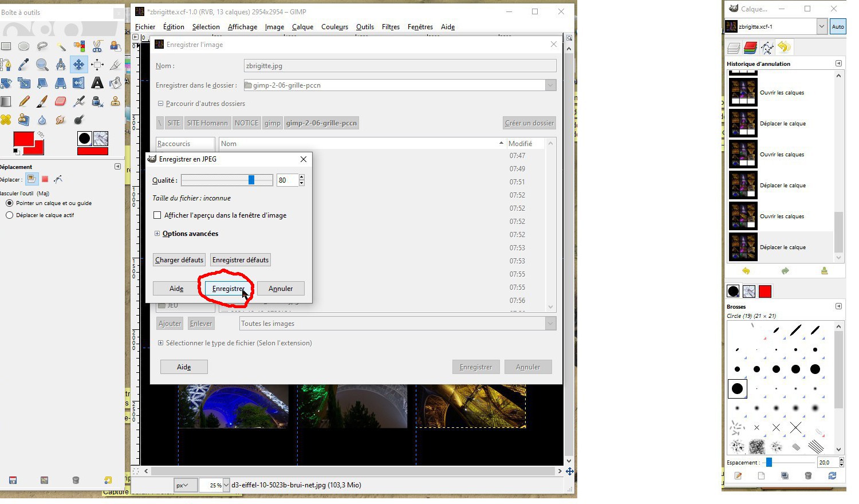This screenshot has width=859, height=504.
Task: Select the Alignment tool
Action: 97,65
